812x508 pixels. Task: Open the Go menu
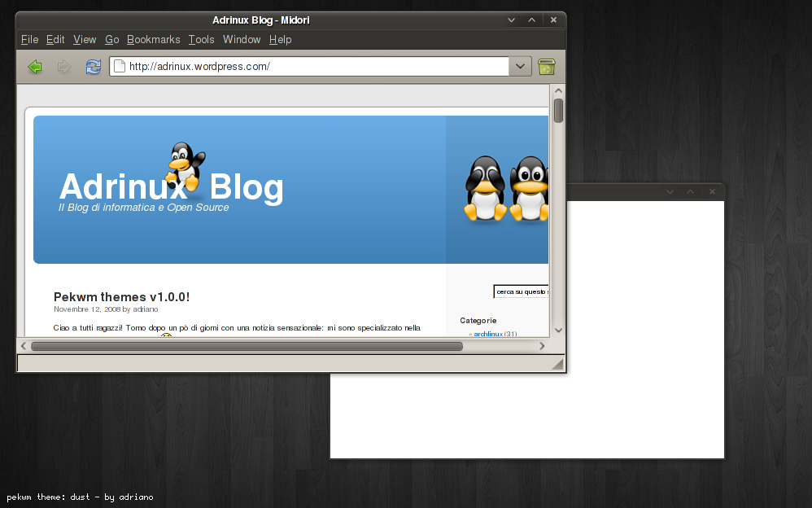click(x=111, y=39)
